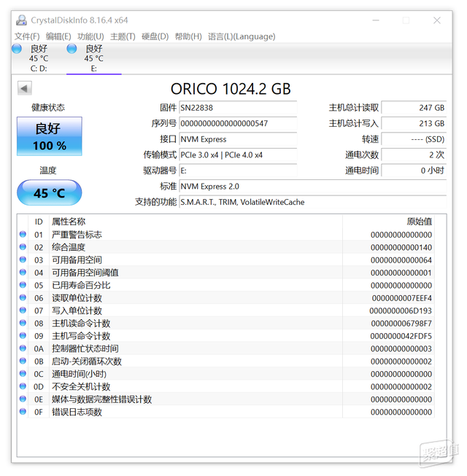Click the CrystalDiskInfo app icon in title bar
This screenshot has width=467, height=476.
click(x=21, y=20)
